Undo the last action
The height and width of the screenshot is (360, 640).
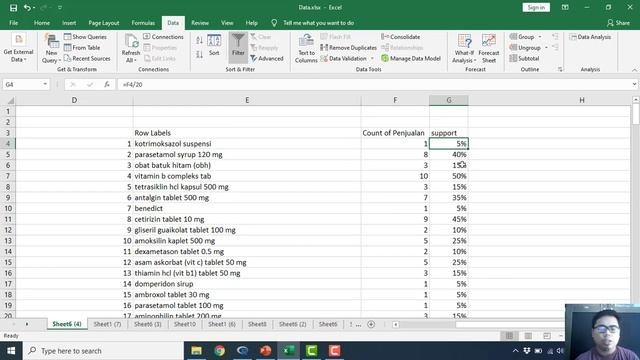coord(27,7)
